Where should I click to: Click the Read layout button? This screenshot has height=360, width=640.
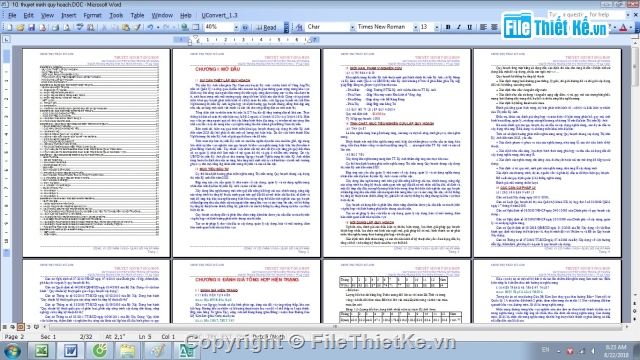pos(266,27)
